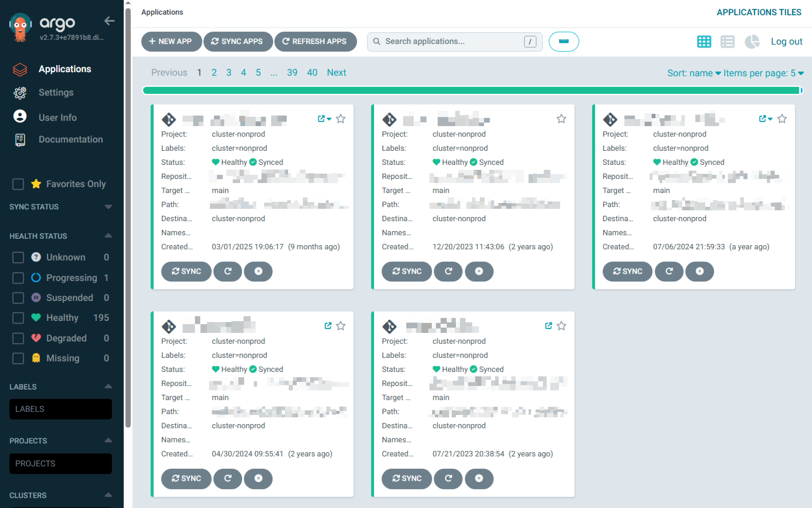Delete the second application via its X icon

(479, 272)
